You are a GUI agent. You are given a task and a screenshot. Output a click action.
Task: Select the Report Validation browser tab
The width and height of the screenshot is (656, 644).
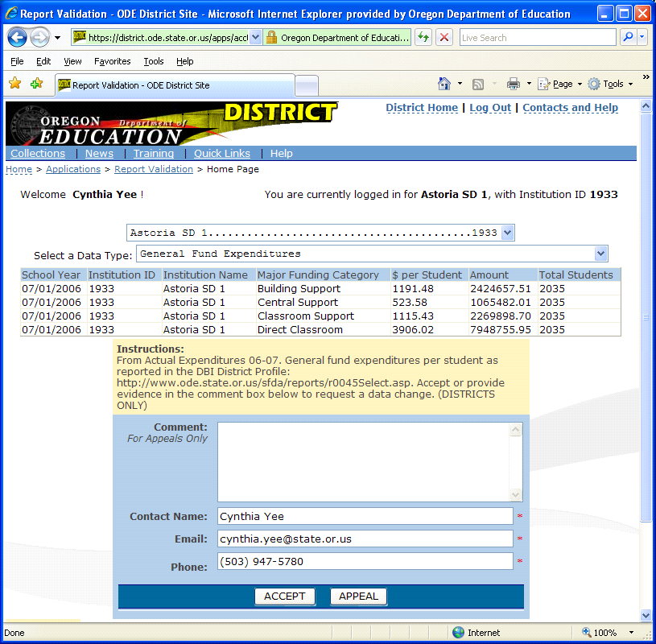click(173, 85)
